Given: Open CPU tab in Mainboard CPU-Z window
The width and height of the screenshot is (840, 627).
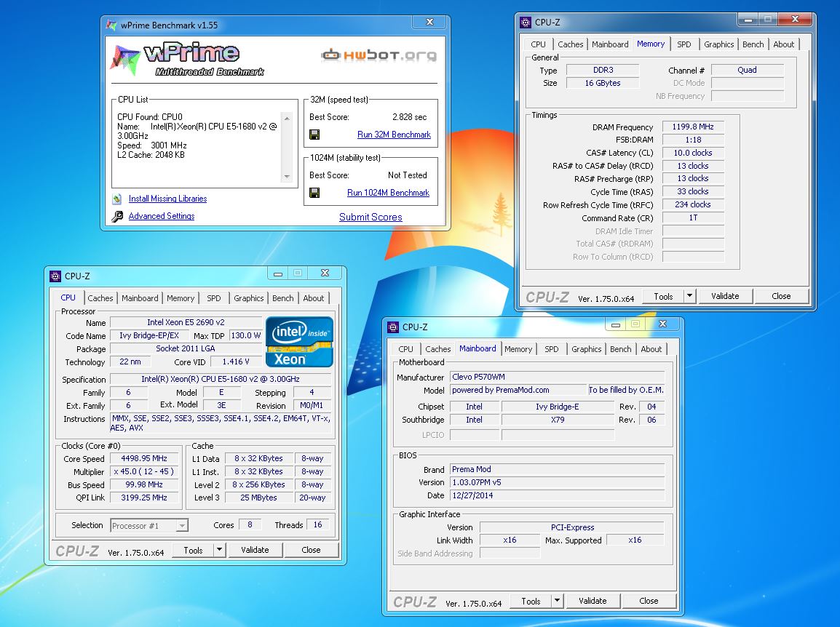Looking at the screenshot, I should 405,349.
